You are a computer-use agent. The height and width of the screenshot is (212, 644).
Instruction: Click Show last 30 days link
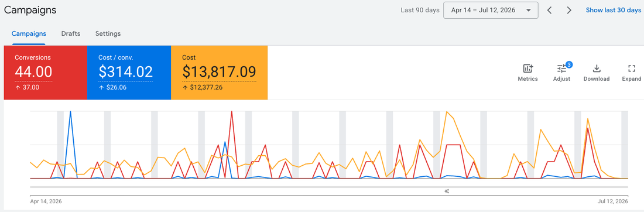click(613, 11)
